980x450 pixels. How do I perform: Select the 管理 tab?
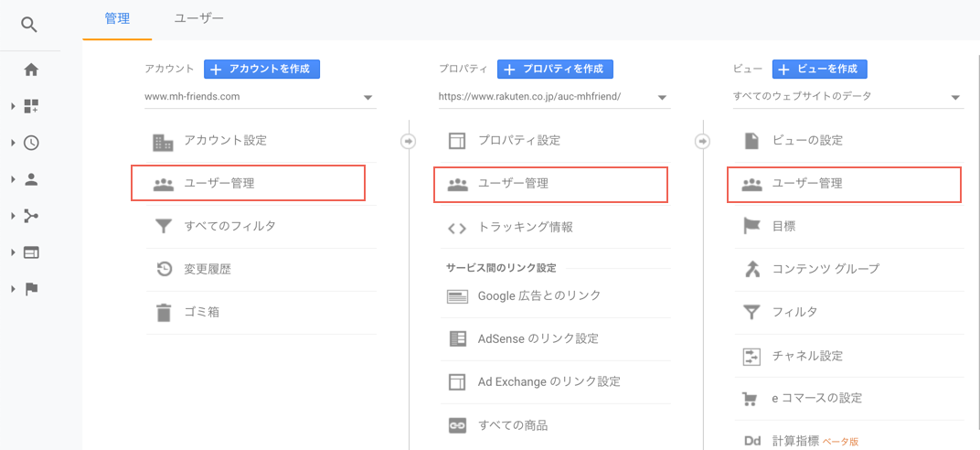click(117, 18)
